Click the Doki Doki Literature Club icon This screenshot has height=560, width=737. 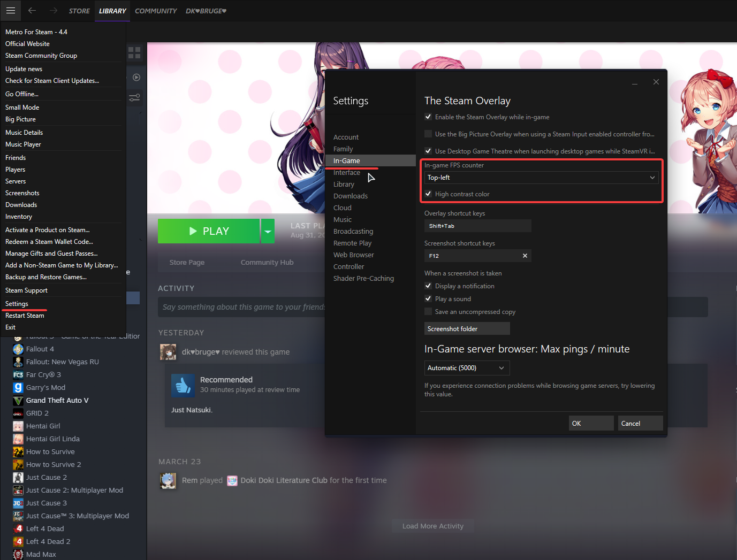232,480
